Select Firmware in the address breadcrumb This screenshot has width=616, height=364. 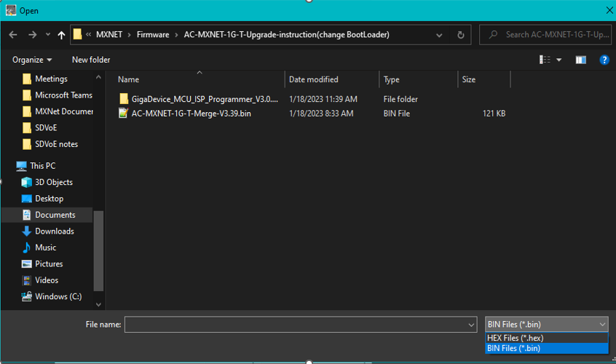click(x=153, y=34)
